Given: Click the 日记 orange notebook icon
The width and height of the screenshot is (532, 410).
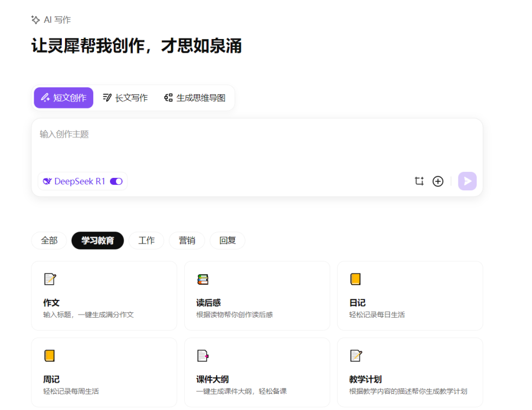Looking at the screenshot, I should pos(355,279).
